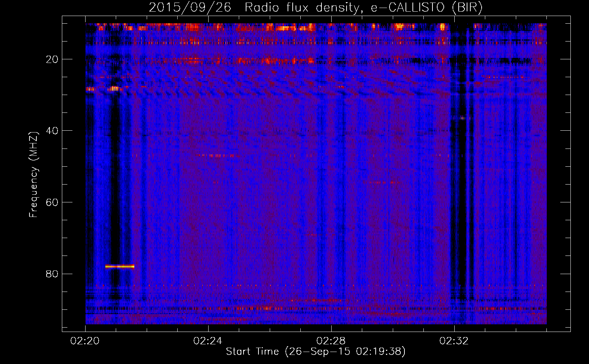Click the "Frequency (MHZ)" axis label
589x364 pixels.
pyautogui.click(x=33, y=175)
